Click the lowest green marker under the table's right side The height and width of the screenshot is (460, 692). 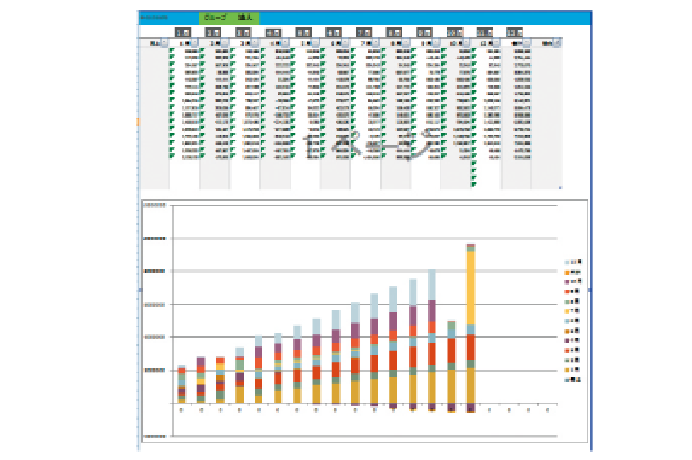coord(473,183)
